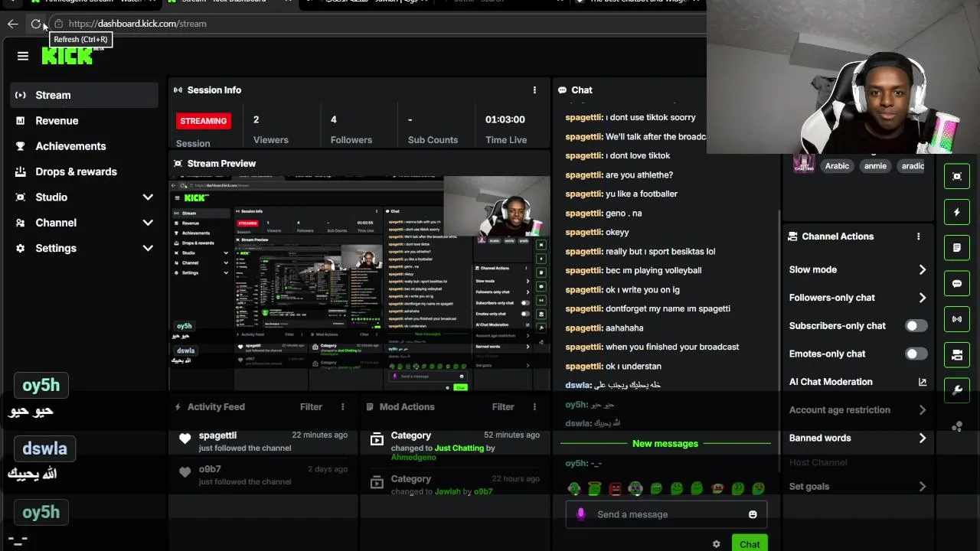This screenshot has width=980, height=551.
Task: Open the emoji picker smiley icon
Action: (753, 514)
